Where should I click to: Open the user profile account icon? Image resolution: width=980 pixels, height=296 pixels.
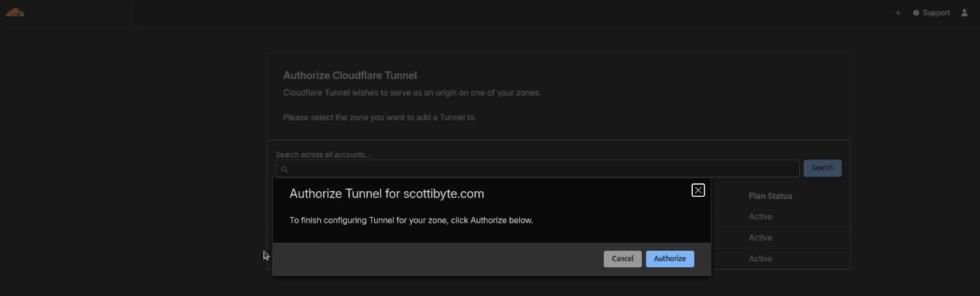(x=964, y=13)
